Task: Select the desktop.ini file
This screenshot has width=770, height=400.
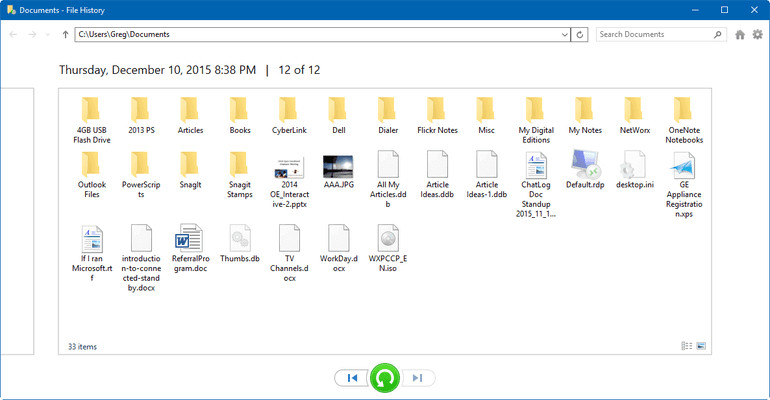Action: pos(634,170)
